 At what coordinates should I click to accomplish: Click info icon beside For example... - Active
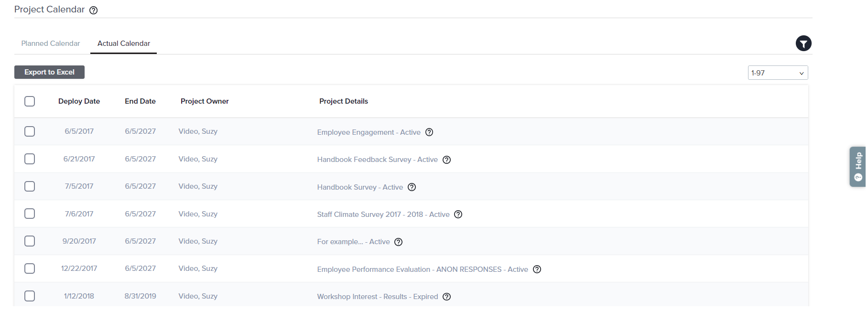pos(398,242)
